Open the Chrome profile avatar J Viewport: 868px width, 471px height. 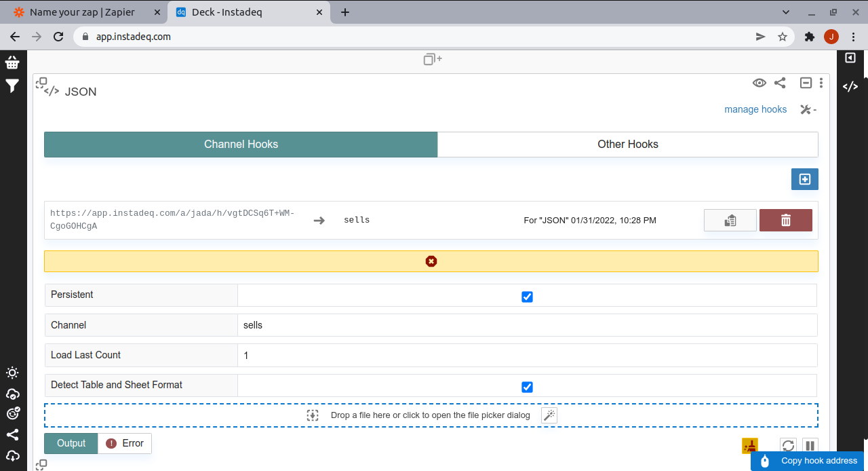[x=831, y=37]
